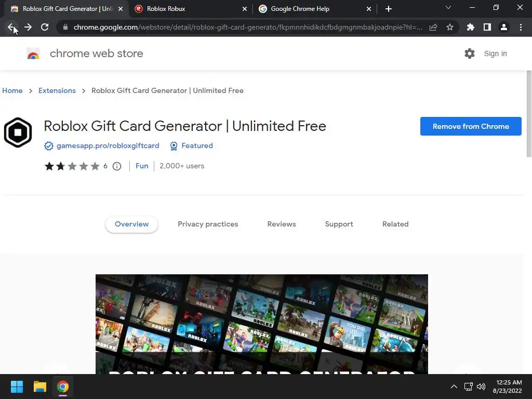Select the Roblox Gift Card Generator tab
The image size is (532, 399).
pos(66,9)
